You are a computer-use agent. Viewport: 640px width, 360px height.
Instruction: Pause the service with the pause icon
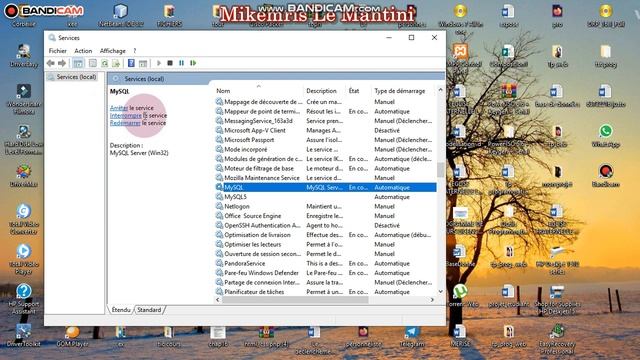pyautogui.click(x=182, y=63)
